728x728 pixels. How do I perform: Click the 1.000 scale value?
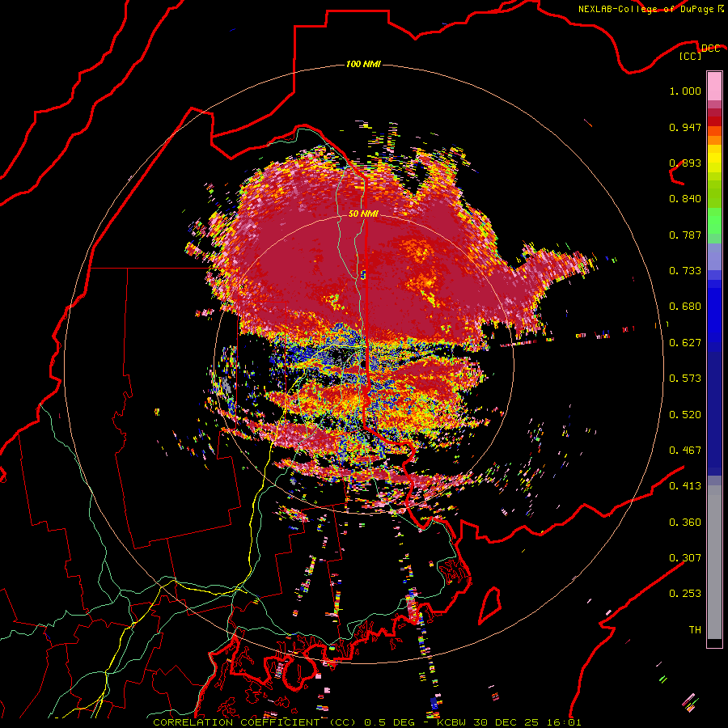685,91
